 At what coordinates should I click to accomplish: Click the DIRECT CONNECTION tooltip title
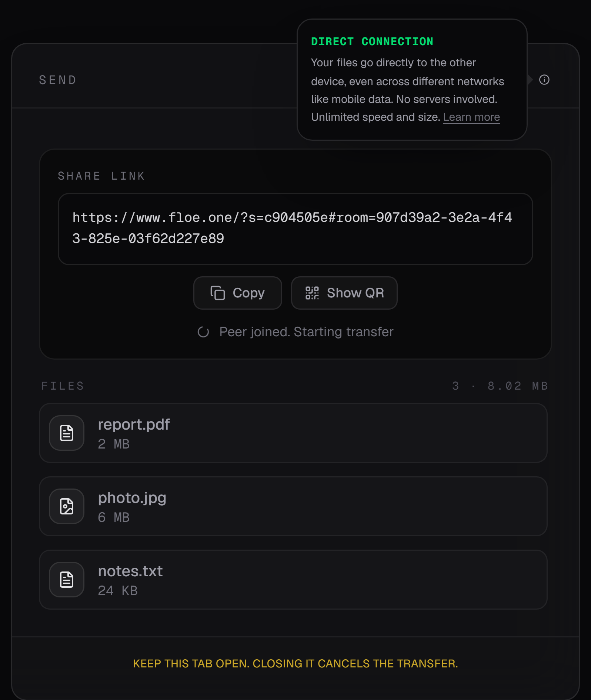click(372, 41)
